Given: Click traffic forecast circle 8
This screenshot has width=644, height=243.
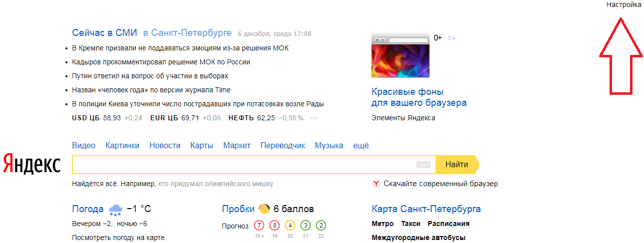Looking at the screenshot, I should point(274,226).
